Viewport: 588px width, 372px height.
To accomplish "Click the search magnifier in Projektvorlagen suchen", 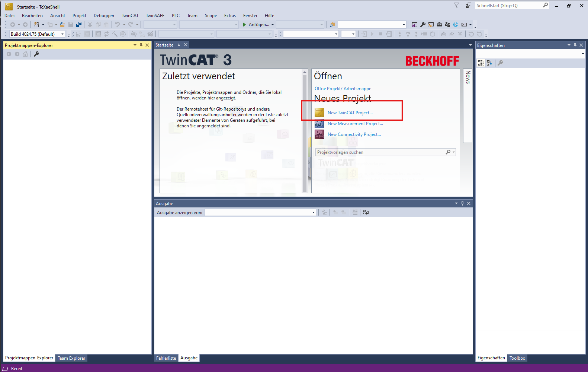I will (448, 152).
